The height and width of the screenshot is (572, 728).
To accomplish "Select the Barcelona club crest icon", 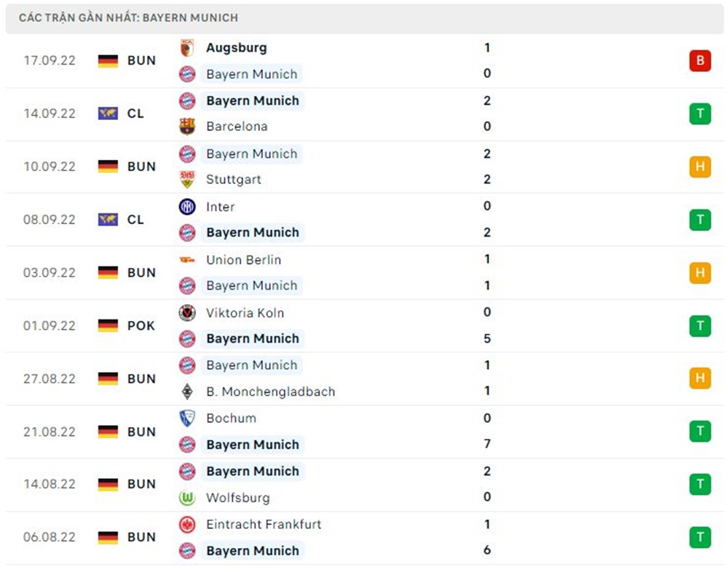I will pos(187,126).
